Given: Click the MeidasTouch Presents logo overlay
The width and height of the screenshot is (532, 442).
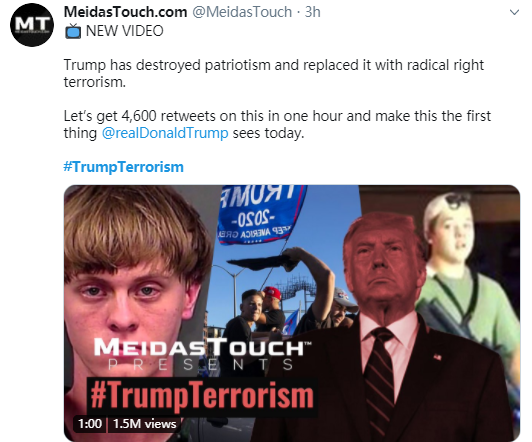Looking at the screenshot, I should 203,354.
